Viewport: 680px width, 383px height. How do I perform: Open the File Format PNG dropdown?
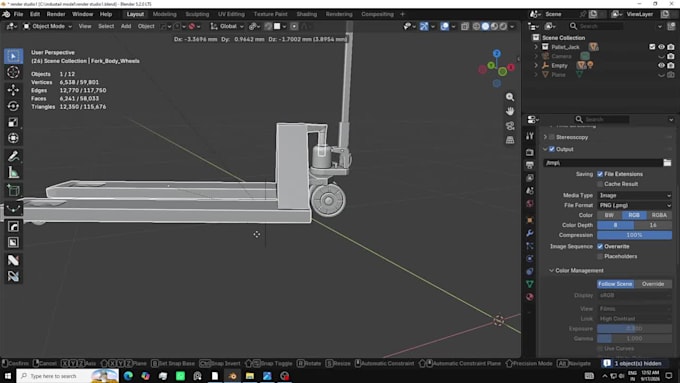634,206
